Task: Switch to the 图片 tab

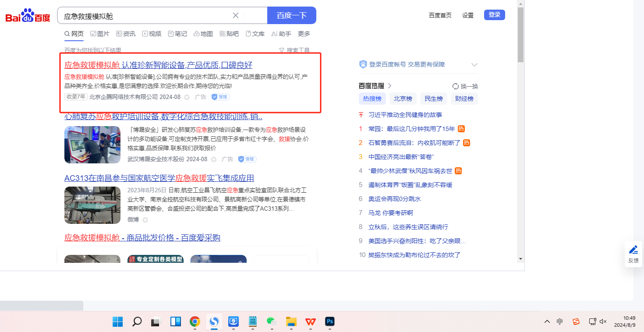Action: [x=100, y=34]
